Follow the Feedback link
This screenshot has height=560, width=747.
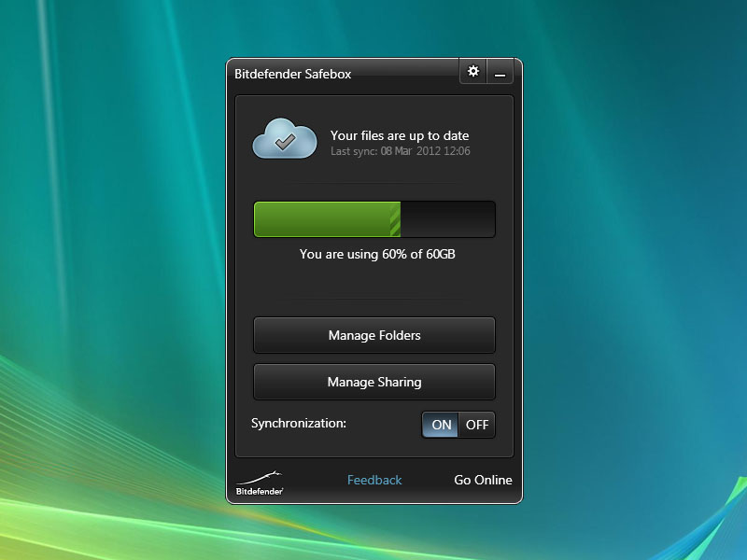(x=374, y=480)
